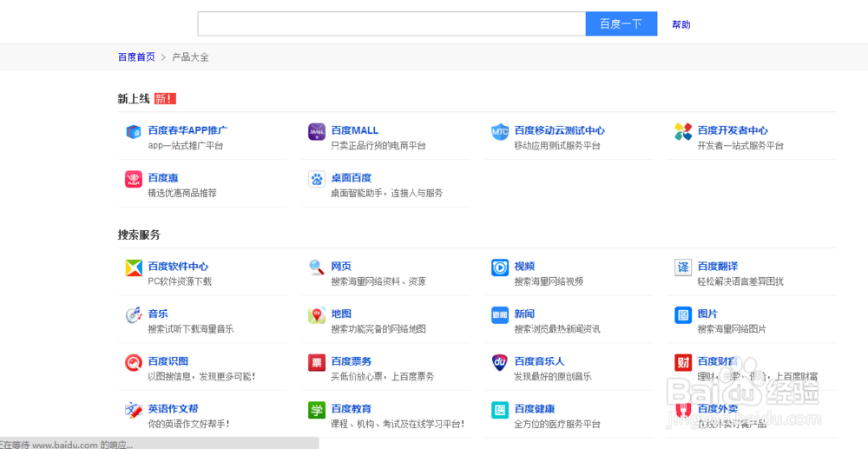
Task: Click the 地图 map pin icon
Action: click(x=317, y=315)
